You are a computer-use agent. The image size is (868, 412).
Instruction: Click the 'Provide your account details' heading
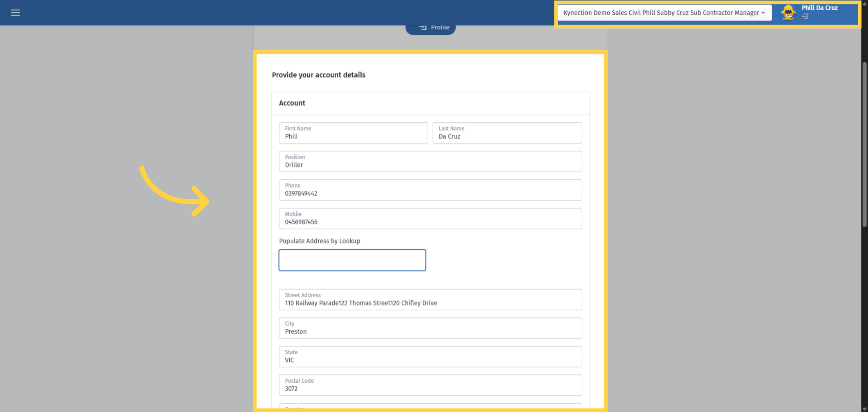point(319,75)
